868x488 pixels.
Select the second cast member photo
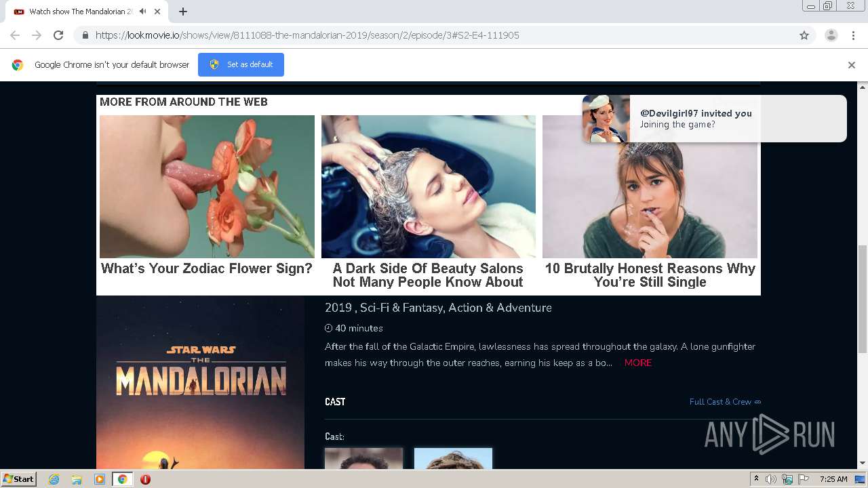(x=453, y=458)
